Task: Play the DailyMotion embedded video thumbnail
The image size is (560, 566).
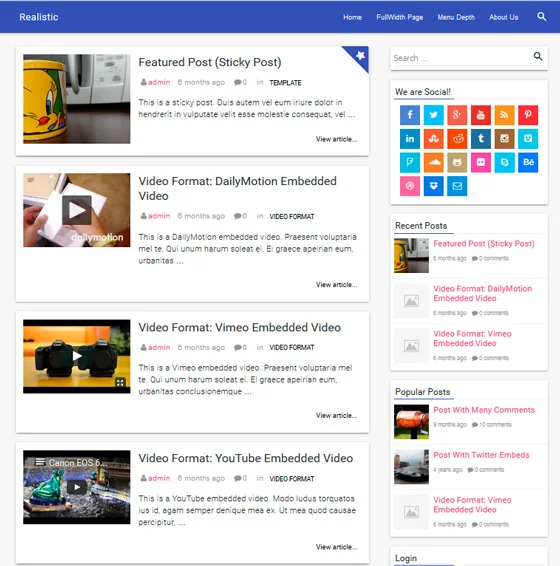Action: tap(77, 210)
